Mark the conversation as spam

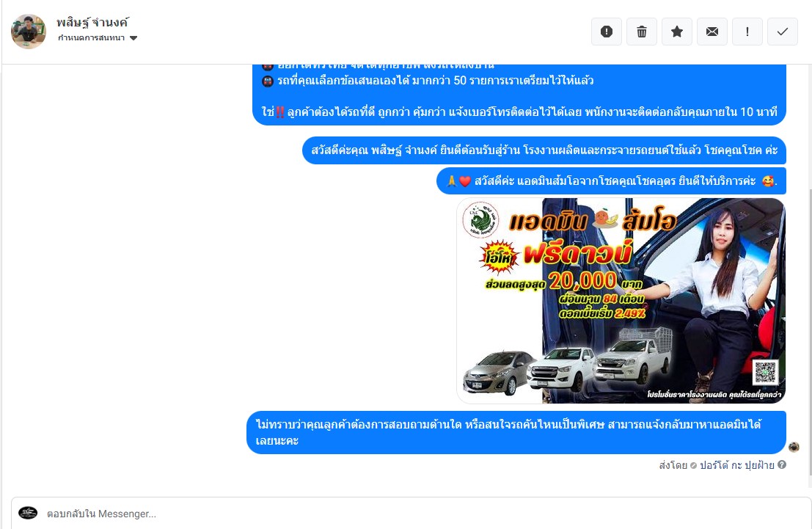point(607,32)
